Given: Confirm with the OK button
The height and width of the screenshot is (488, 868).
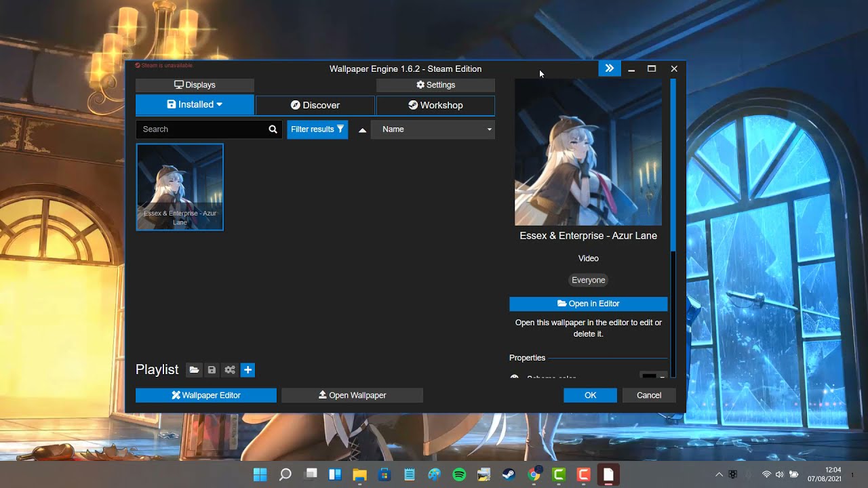Looking at the screenshot, I should [590, 395].
